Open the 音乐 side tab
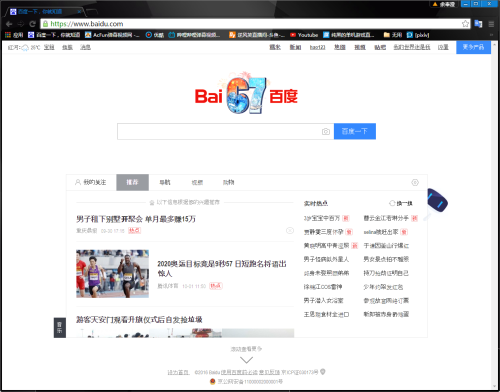The image size is (500, 392). pos(60,328)
